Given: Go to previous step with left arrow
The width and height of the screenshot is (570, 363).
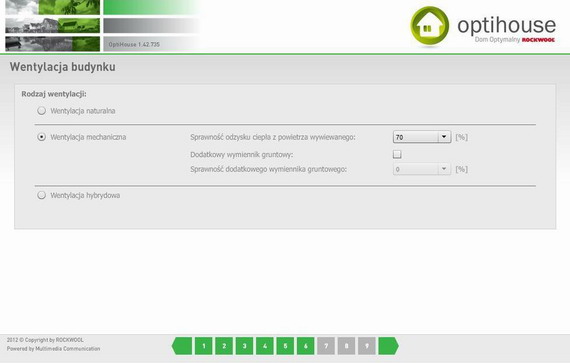Looking at the screenshot, I should click(182, 346).
